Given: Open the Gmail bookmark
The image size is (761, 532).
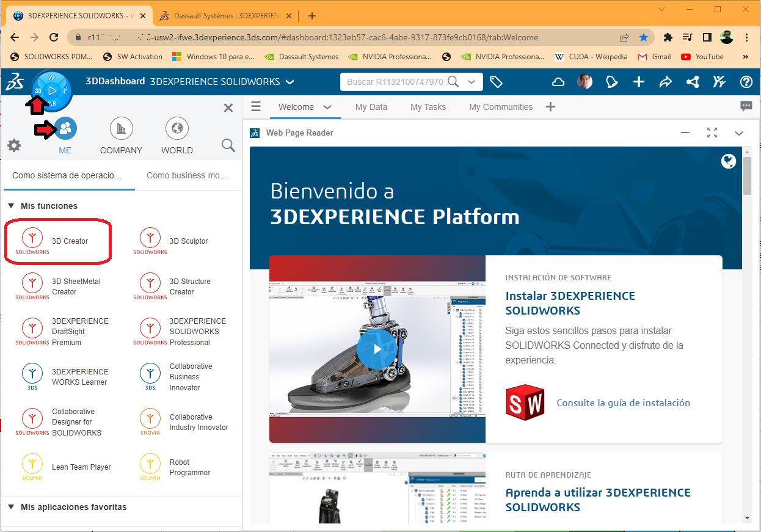Looking at the screenshot, I should point(654,57).
